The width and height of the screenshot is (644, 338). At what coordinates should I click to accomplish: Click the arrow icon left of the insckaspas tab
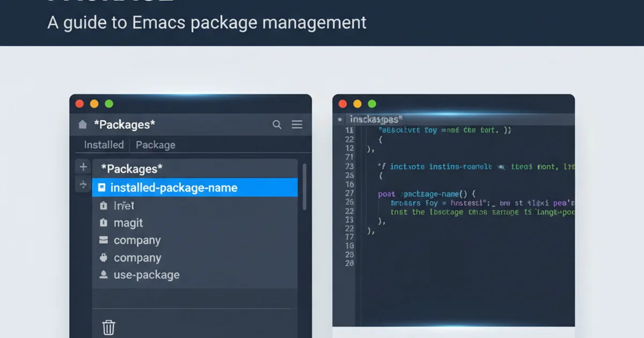(340, 119)
